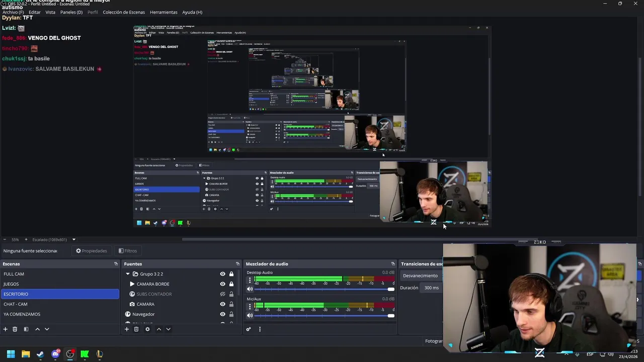Show the SUBS CONTADOR source
The width and height of the screenshot is (644, 362).
[x=222, y=294]
